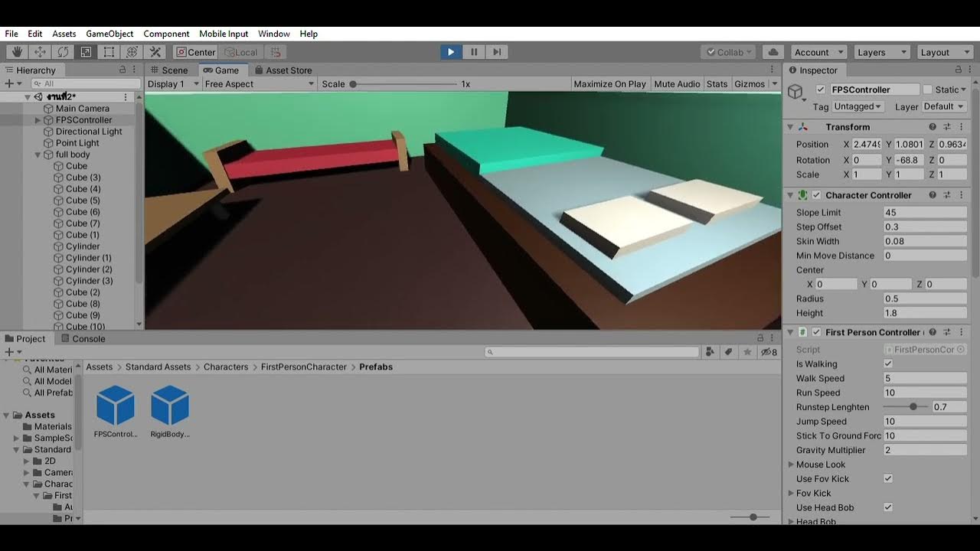Select the Scale tool in toolbar
The height and width of the screenshot is (551, 980).
coord(86,52)
